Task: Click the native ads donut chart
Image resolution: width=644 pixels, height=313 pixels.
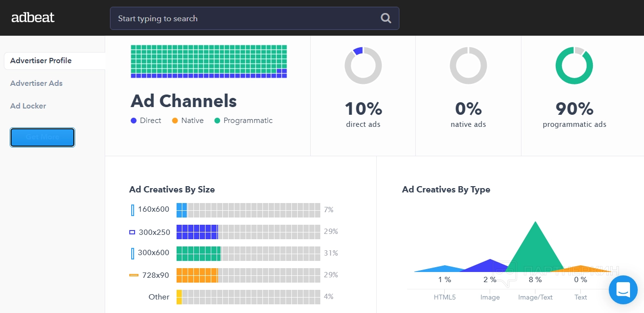Action: (468, 66)
